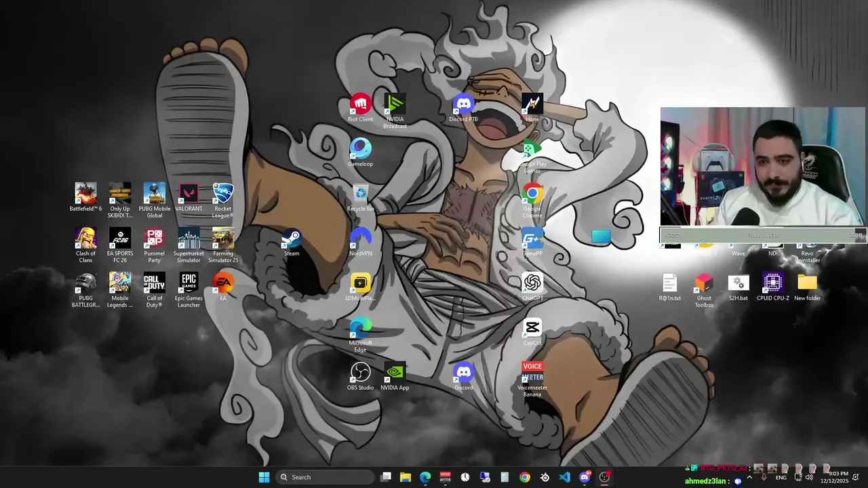Select the Steam desktop shortcut
The image size is (868, 488).
pyautogui.click(x=292, y=243)
